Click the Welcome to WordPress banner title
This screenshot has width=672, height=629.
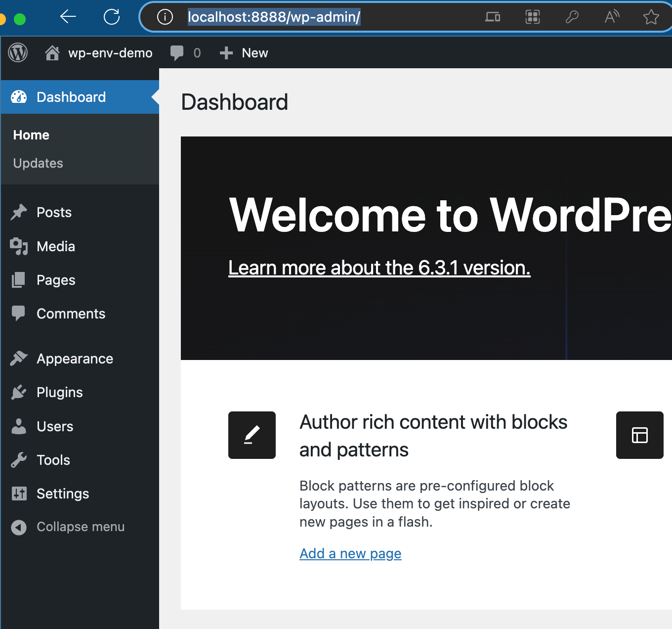coord(450,215)
